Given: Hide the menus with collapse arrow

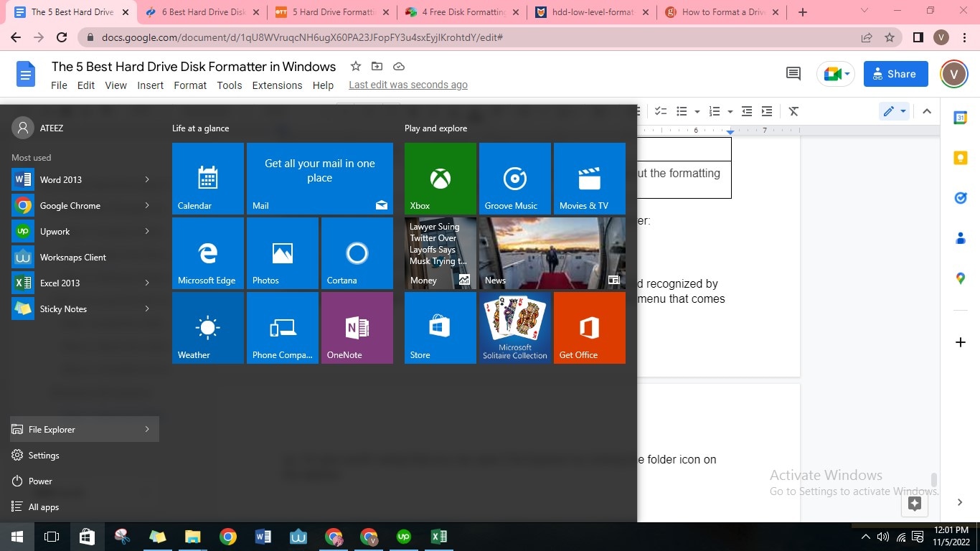Looking at the screenshot, I should [927, 111].
